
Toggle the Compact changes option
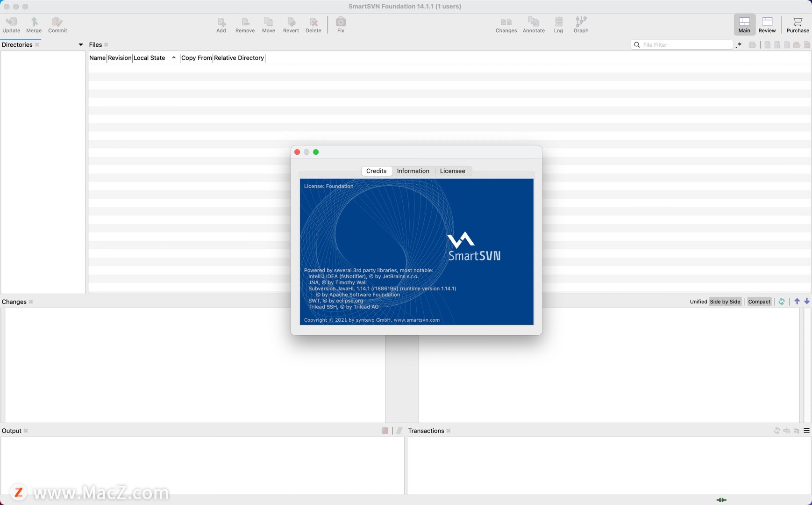[x=759, y=302]
